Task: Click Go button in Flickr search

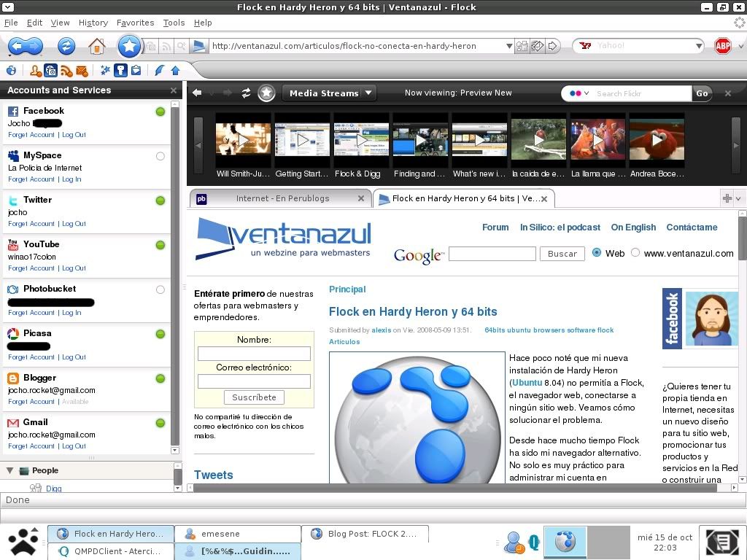Action: [x=702, y=93]
